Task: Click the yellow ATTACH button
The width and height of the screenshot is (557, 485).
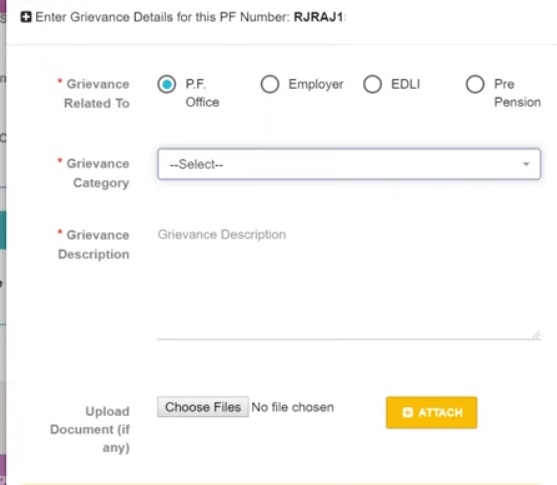Action: pos(432,413)
